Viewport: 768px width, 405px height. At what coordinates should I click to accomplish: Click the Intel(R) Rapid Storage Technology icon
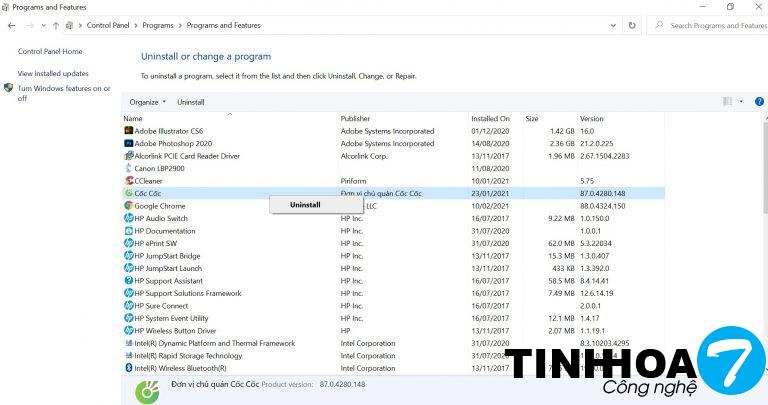click(x=128, y=356)
